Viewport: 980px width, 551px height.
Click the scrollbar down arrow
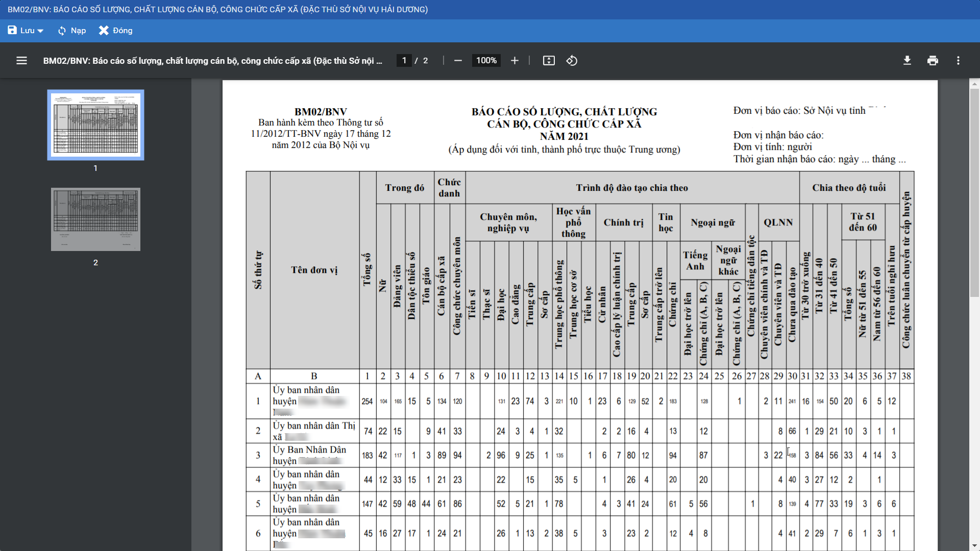pos(974,546)
